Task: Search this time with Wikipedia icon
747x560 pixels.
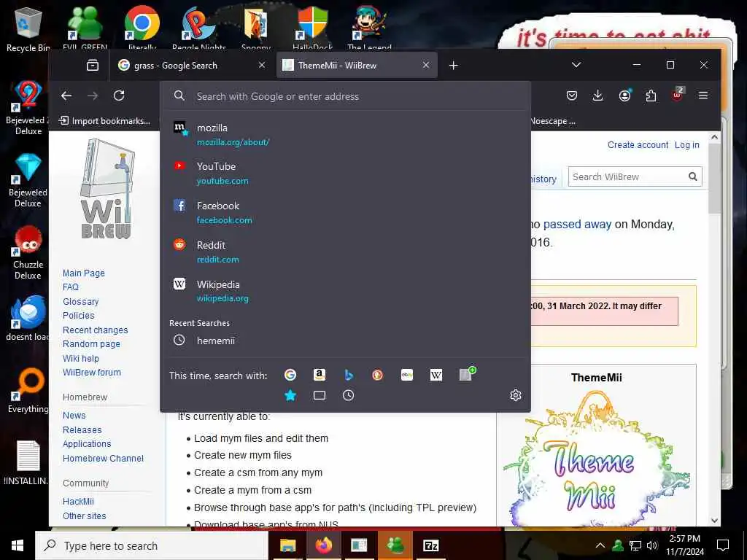Action: point(436,376)
